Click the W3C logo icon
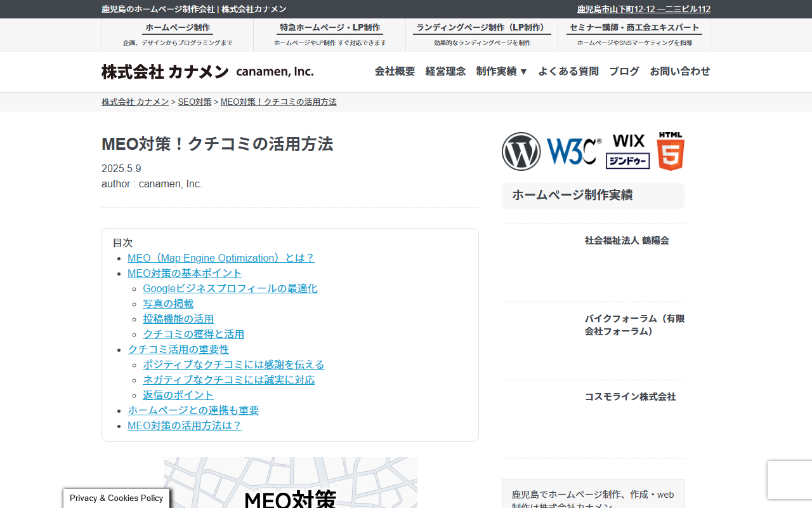 [x=573, y=151]
